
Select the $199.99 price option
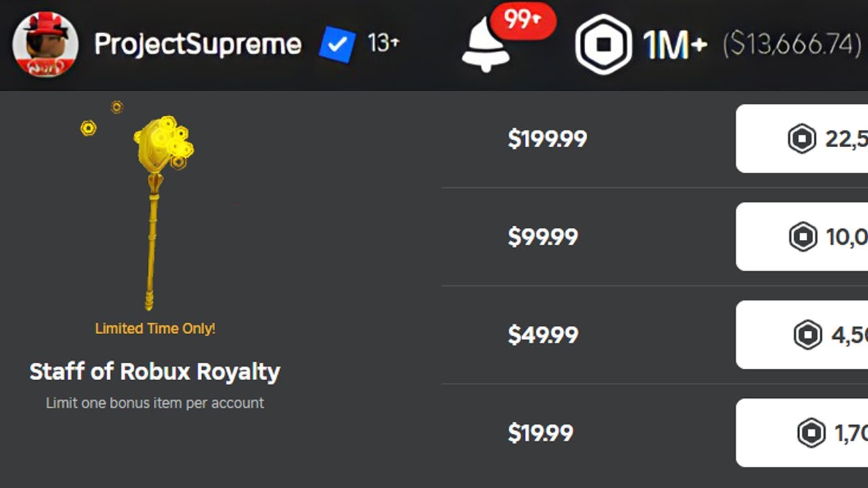(547, 139)
